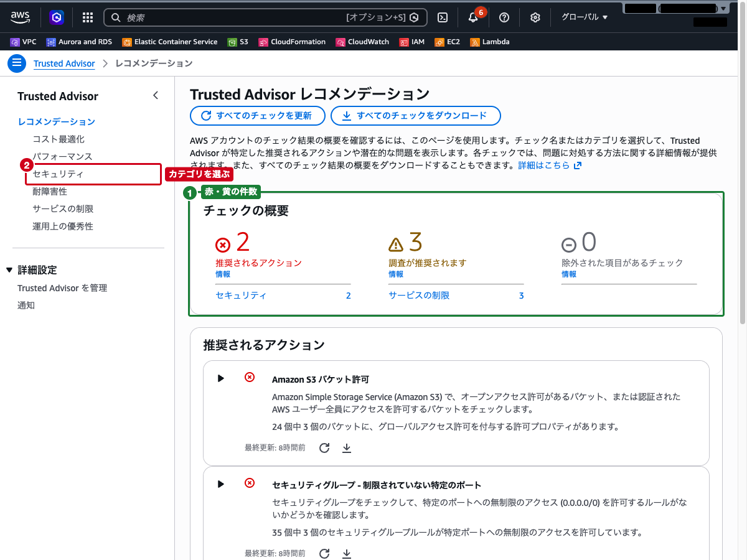Open サービスの制限 link in チェックの概要
747x560 pixels.
[419, 296]
